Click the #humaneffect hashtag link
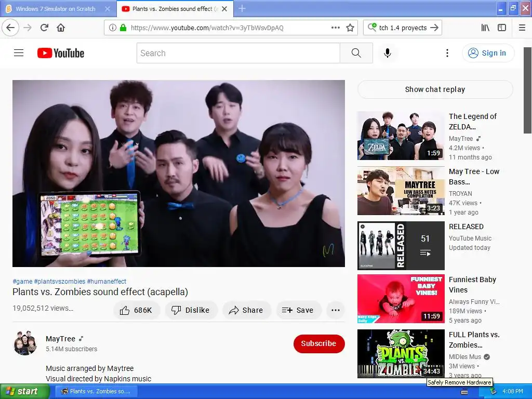This screenshot has height=399, width=532. click(x=107, y=281)
